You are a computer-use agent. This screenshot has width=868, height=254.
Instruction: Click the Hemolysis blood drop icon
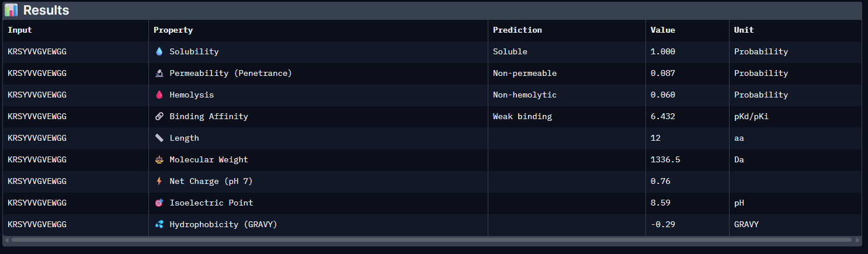[x=159, y=95]
